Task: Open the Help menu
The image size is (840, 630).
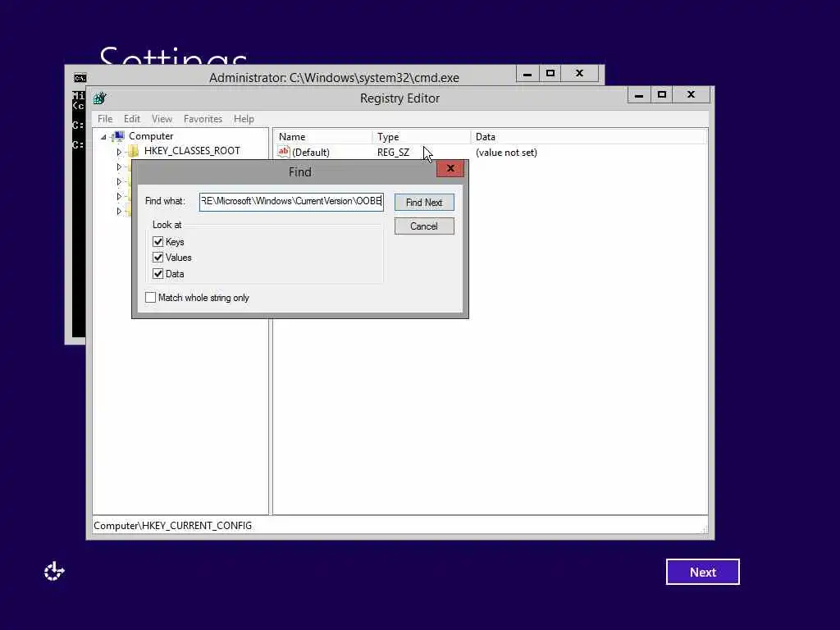Action: coord(244,119)
